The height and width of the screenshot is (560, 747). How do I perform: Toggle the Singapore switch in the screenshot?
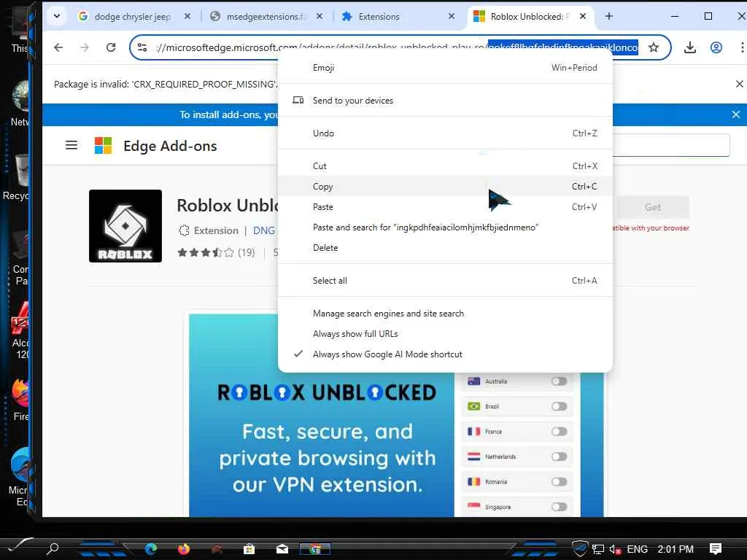pos(560,507)
